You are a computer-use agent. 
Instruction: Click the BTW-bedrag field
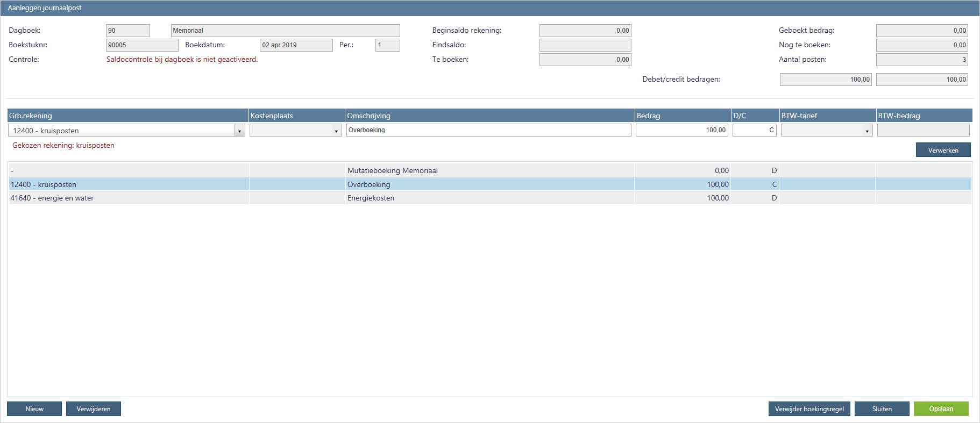click(x=923, y=130)
